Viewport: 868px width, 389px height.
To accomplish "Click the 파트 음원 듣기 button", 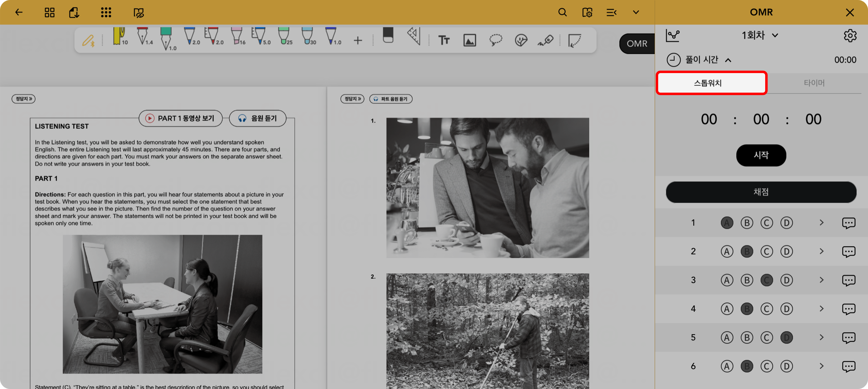I will click(391, 99).
